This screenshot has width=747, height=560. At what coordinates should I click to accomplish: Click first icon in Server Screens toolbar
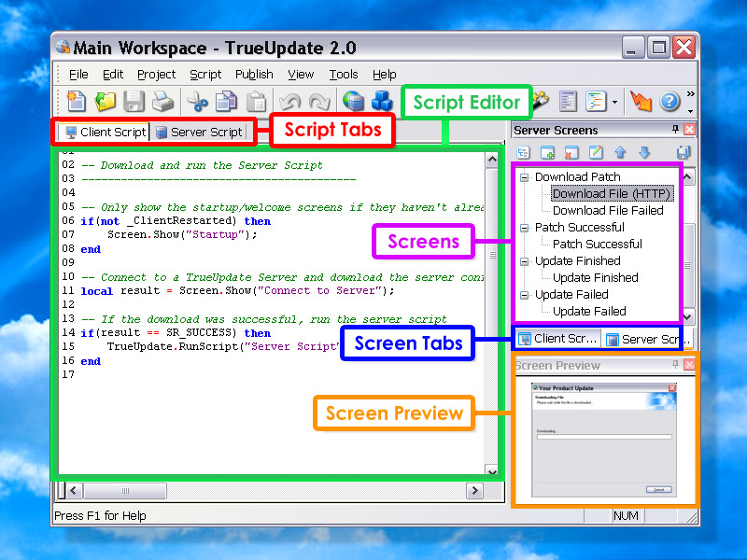[x=523, y=152]
